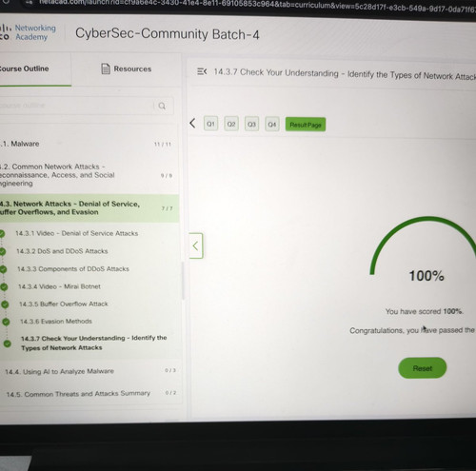Go back with the arrow before Q1
476x471 pixels.
[x=192, y=123]
